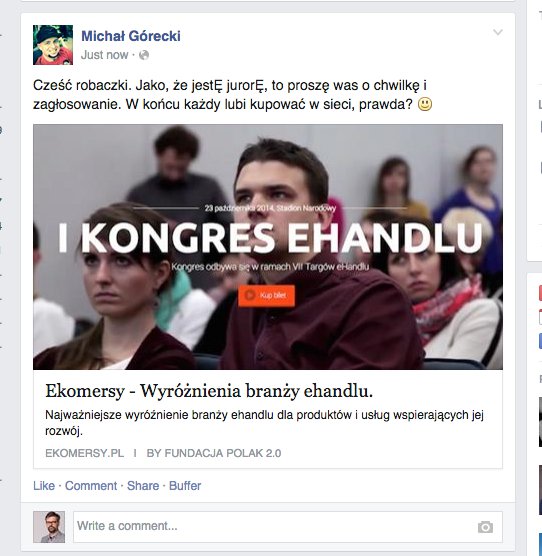
Task: Click the "Just now" timestamp
Action: pyautogui.click(x=104, y=55)
